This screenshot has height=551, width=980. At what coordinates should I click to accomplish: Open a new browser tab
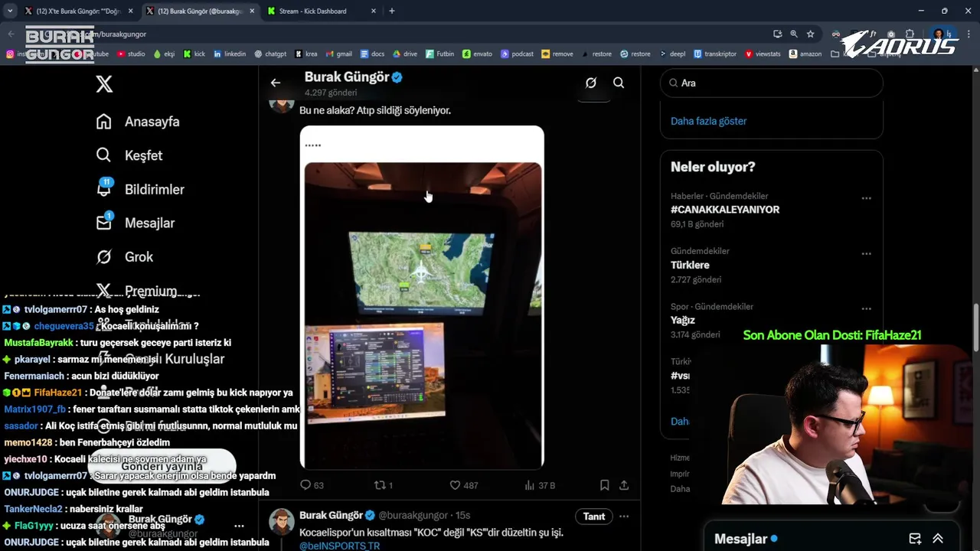pos(392,11)
